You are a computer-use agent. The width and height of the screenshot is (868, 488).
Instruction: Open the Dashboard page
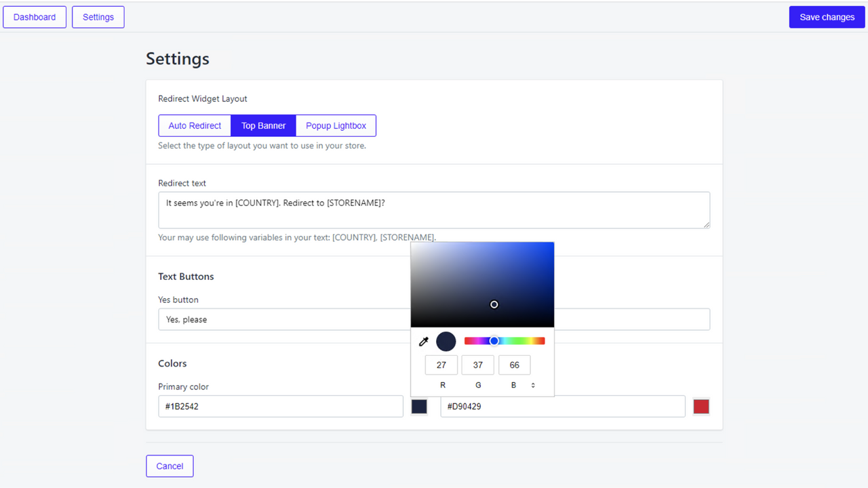pyautogui.click(x=35, y=16)
